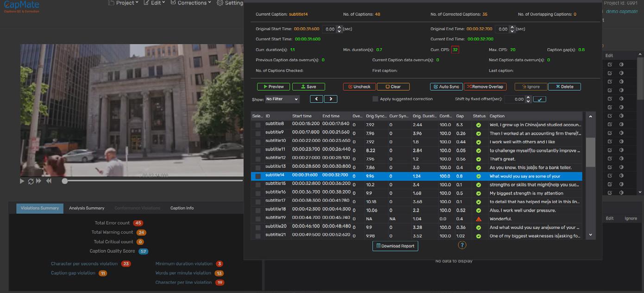Go to previous caption with left arrow button
This screenshot has height=293, width=644.
(316, 99)
